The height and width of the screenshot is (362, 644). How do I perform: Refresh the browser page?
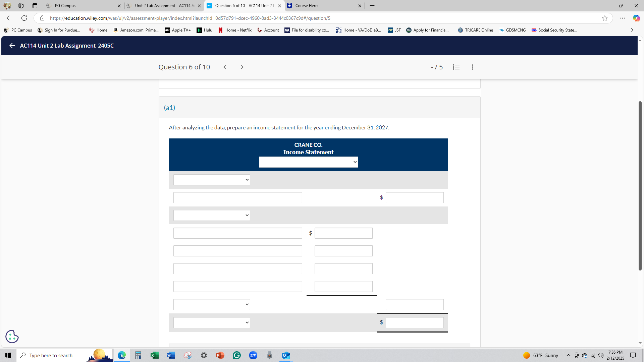tap(24, 18)
